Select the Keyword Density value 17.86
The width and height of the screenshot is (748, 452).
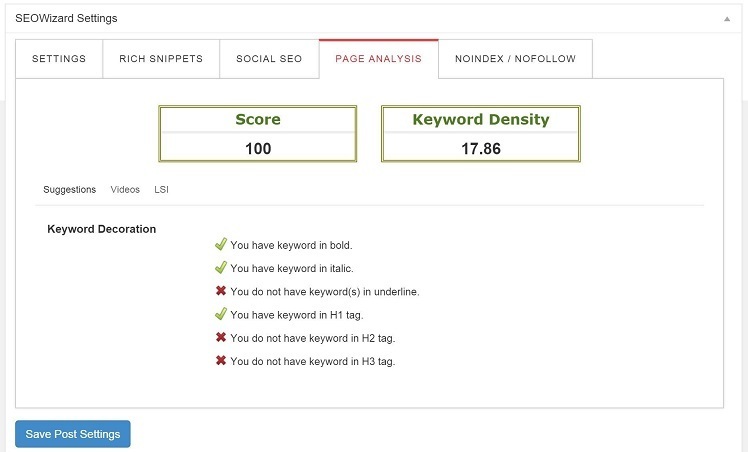481,148
